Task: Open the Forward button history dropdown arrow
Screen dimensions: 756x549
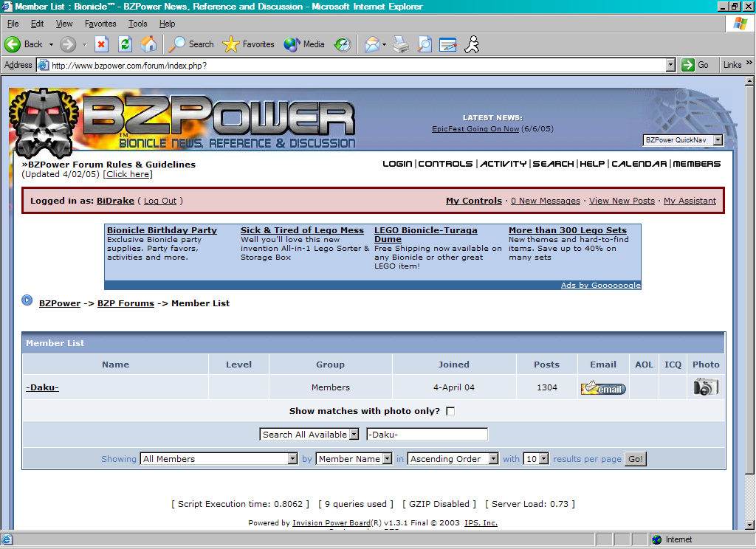Action: tap(84, 44)
